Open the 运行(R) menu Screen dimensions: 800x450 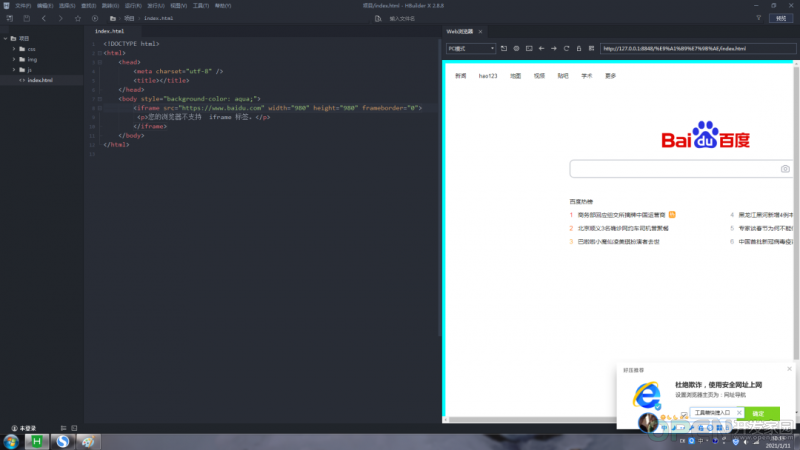(x=133, y=6)
